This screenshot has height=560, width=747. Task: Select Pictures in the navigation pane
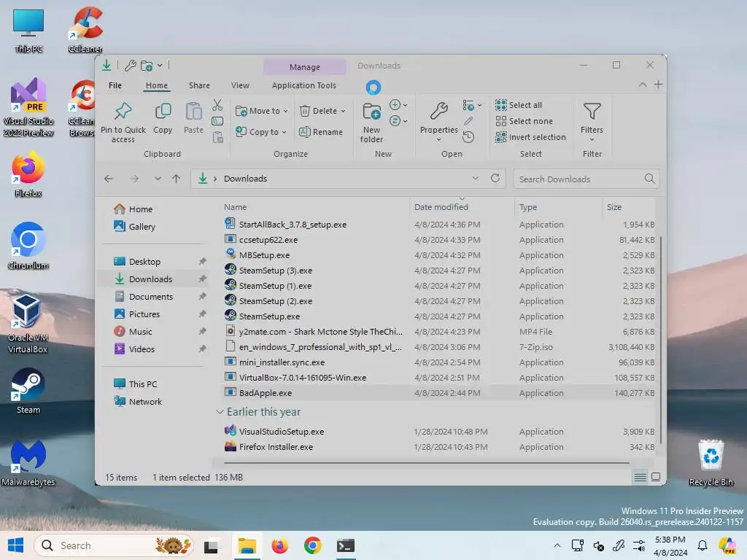(144, 314)
